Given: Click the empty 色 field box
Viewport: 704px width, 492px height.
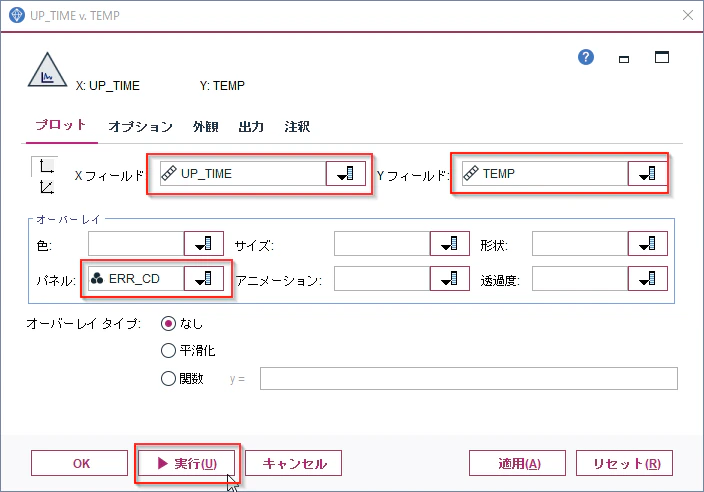Looking at the screenshot, I should pyautogui.click(x=136, y=244).
